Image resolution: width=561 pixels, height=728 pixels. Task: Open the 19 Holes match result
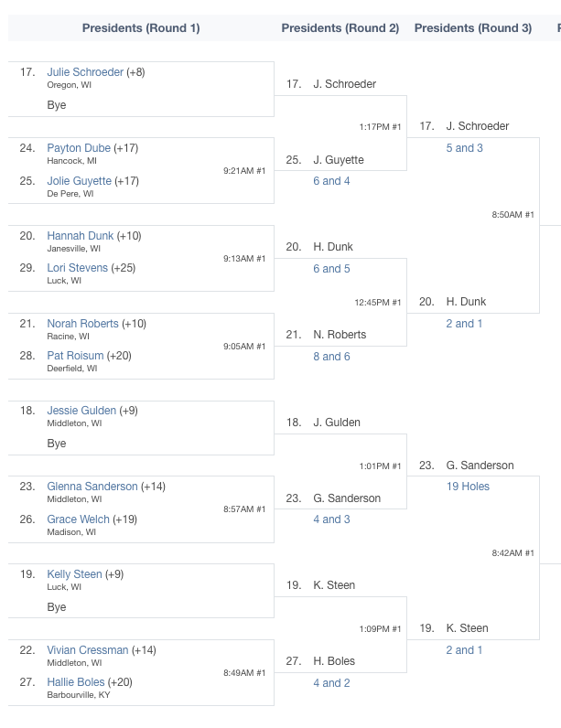(x=468, y=487)
